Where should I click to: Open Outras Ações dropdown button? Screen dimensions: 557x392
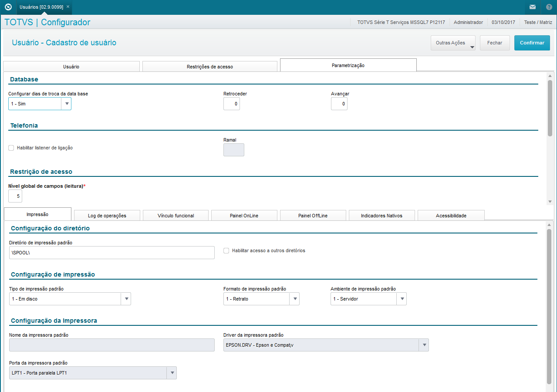click(x=453, y=43)
